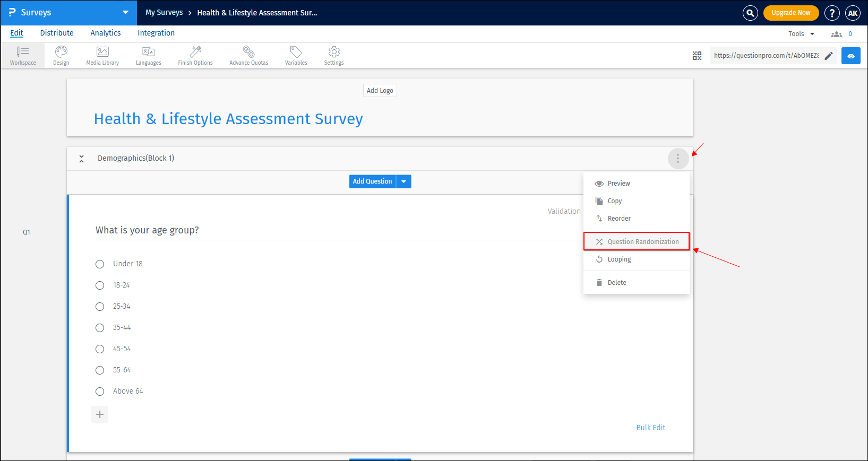The width and height of the screenshot is (868, 461).
Task: Click the collaborator count '0'
Action: (850, 34)
